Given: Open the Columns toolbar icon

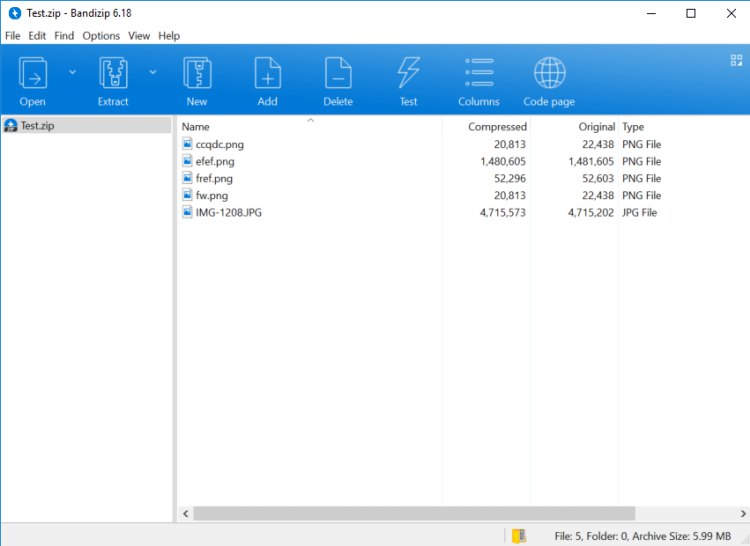Looking at the screenshot, I should click(479, 75).
